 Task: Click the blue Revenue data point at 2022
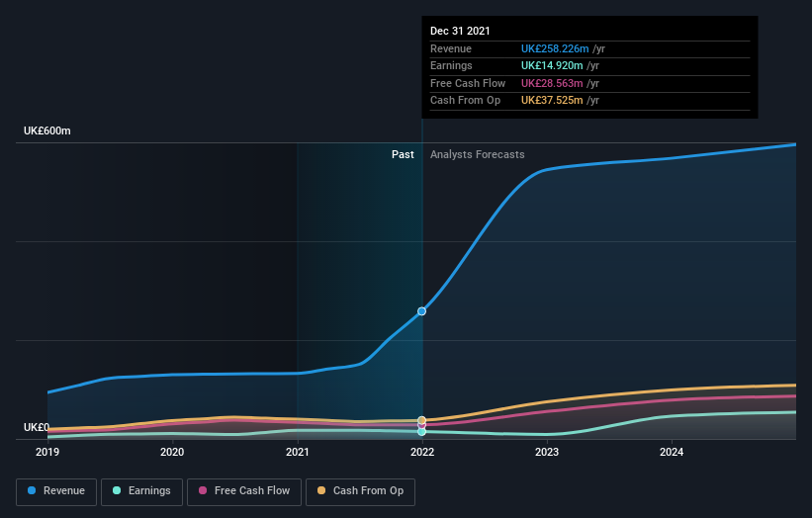[x=421, y=311]
